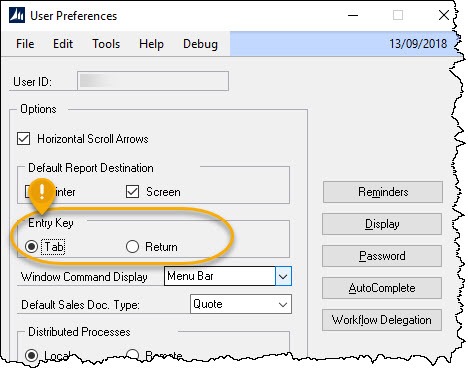Viewport: 468px width, 369px height.
Task: Open the Debug menu
Action: tap(200, 44)
